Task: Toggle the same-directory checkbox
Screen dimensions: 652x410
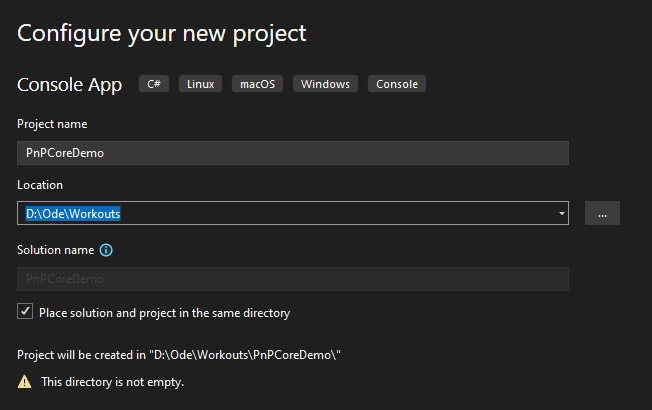Action: (x=25, y=312)
